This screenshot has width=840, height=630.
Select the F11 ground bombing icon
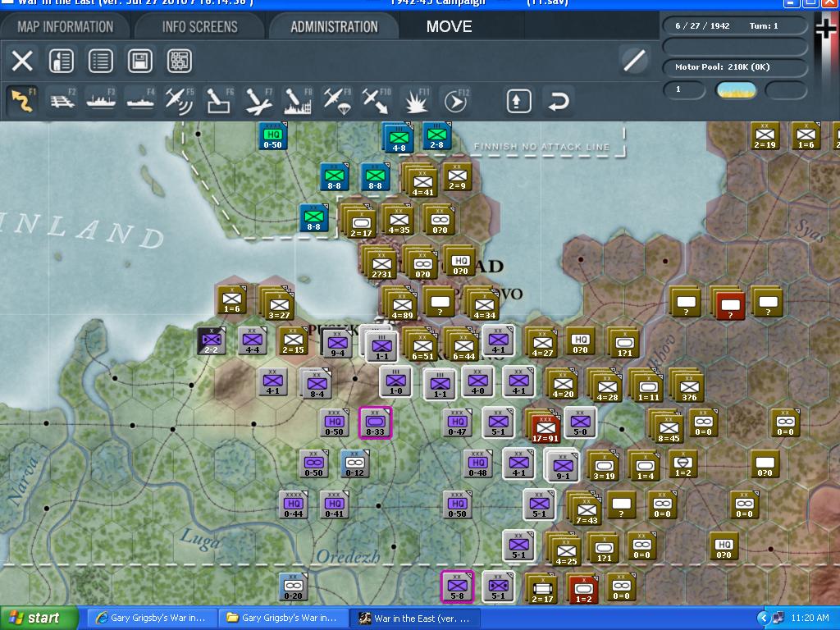pyautogui.click(x=414, y=100)
